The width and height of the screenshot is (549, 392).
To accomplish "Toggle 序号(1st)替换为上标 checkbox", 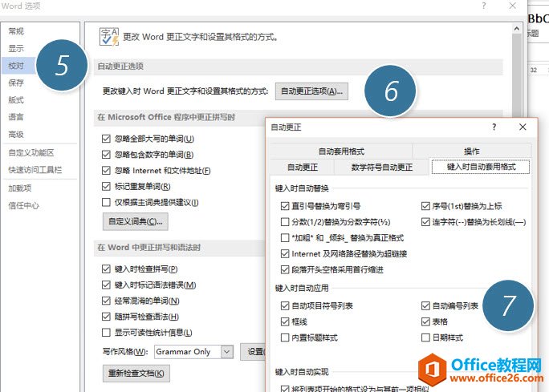I will (x=425, y=206).
